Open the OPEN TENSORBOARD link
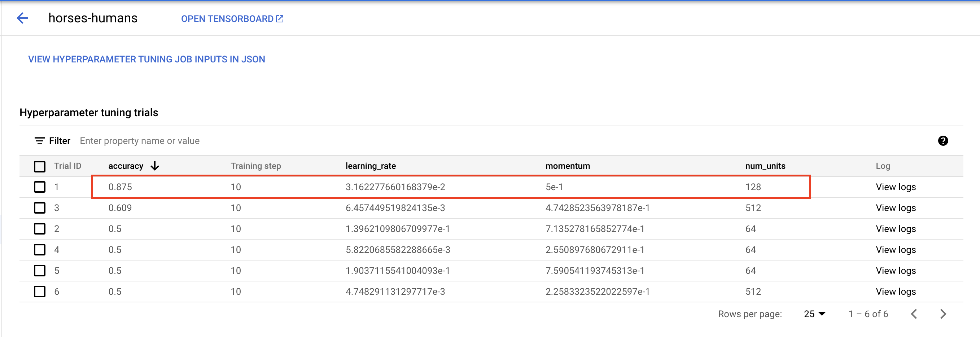Viewport: 980px width, 337px height. click(x=227, y=19)
